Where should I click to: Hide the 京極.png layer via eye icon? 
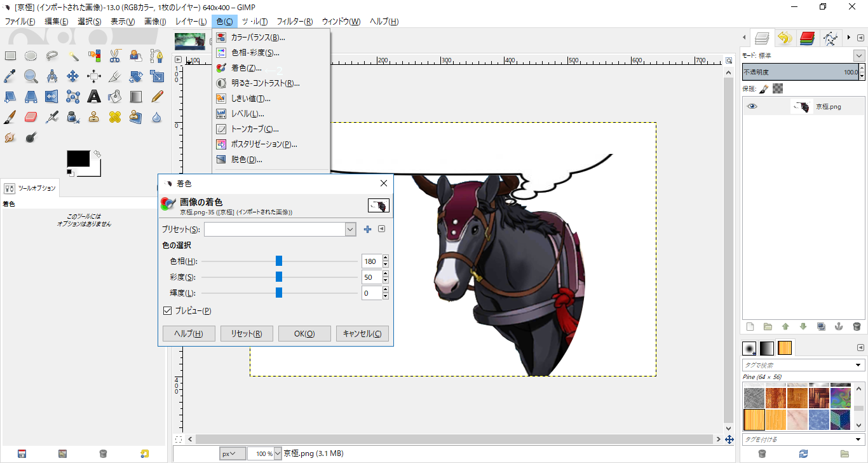click(752, 106)
